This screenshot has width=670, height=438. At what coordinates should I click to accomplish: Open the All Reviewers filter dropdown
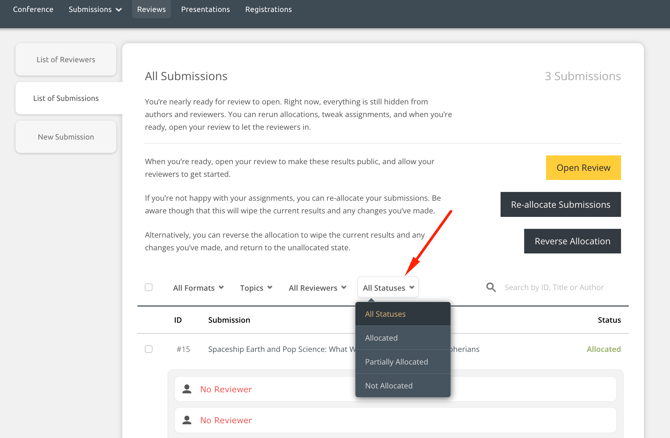pos(317,288)
